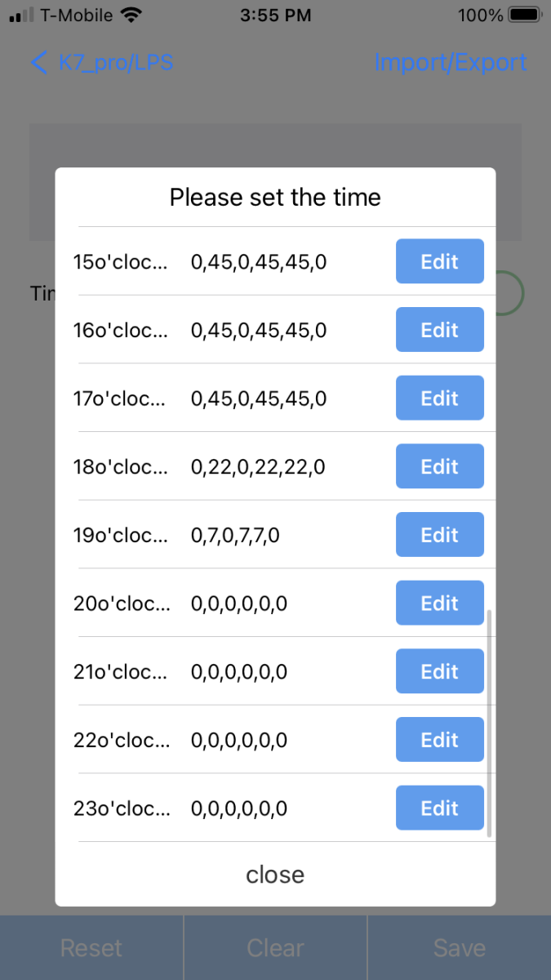Edit the 17 o'clock time setting

pyautogui.click(x=440, y=399)
